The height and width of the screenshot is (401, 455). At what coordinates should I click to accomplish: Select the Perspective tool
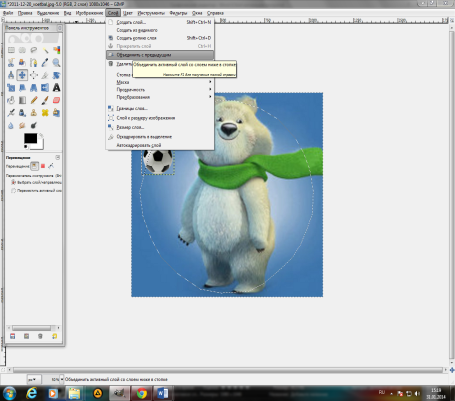tap(34, 88)
